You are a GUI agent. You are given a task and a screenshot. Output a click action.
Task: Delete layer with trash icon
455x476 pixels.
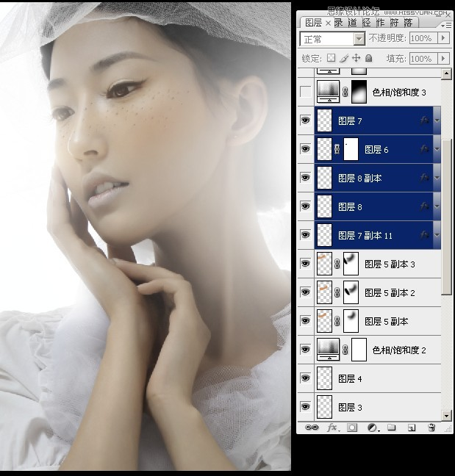[x=431, y=428]
